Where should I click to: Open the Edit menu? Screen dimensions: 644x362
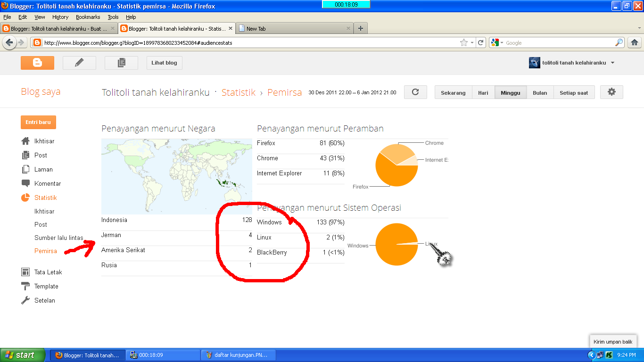click(x=23, y=17)
